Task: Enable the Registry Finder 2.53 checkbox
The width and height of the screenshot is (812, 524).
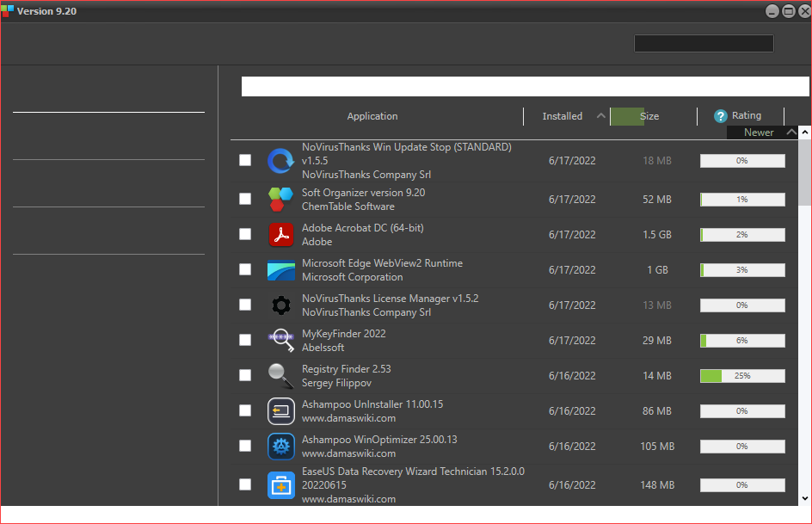Action: 245,375
